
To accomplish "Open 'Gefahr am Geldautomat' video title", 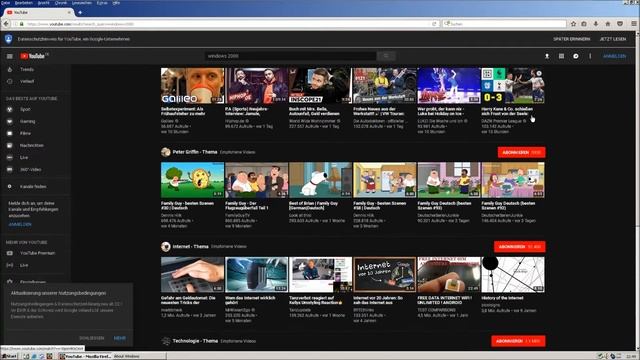I will 188,300.
